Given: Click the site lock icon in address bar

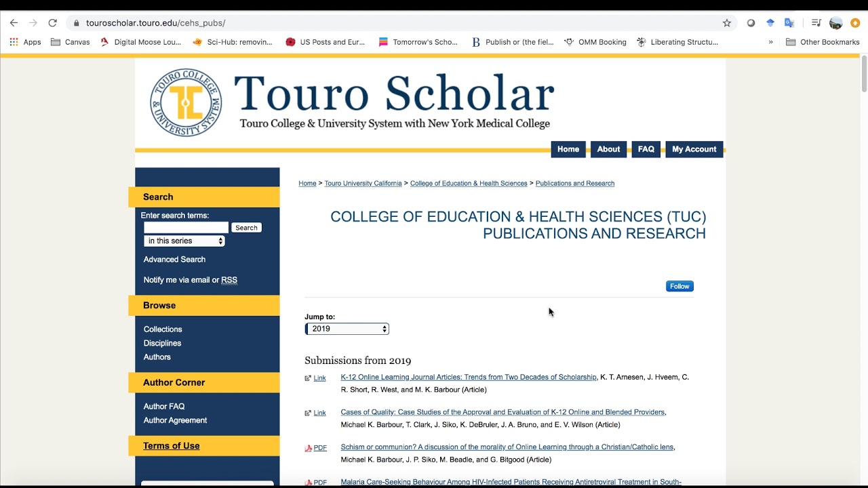Looking at the screenshot, I should pos(76,23).
